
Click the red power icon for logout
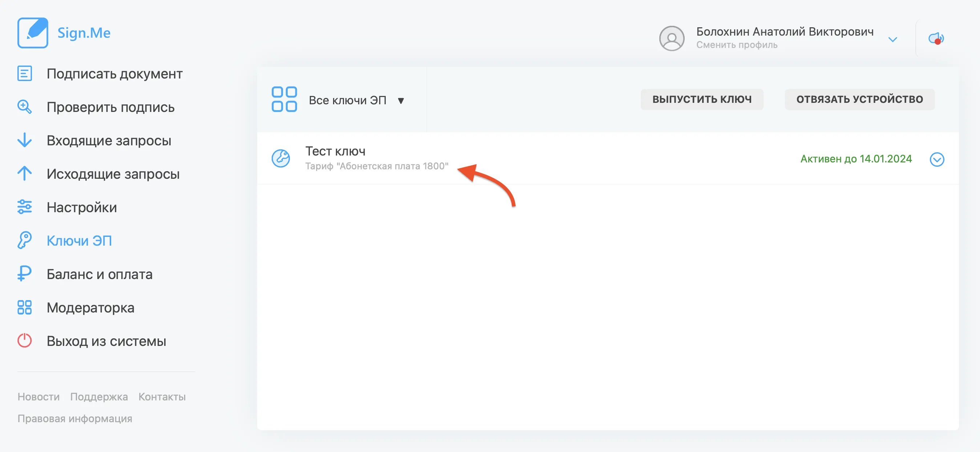pos(25,340)
